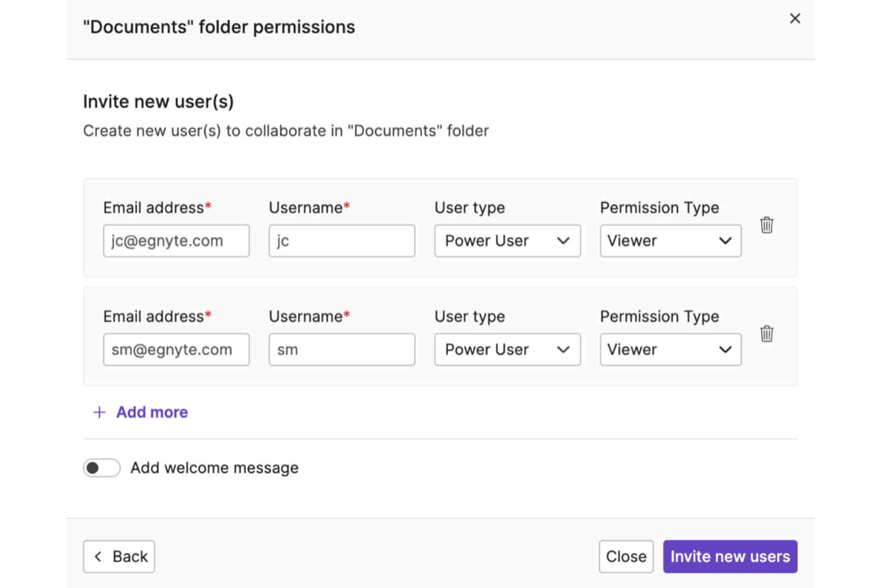
Task: Click the jc username field
Action: 341,241
